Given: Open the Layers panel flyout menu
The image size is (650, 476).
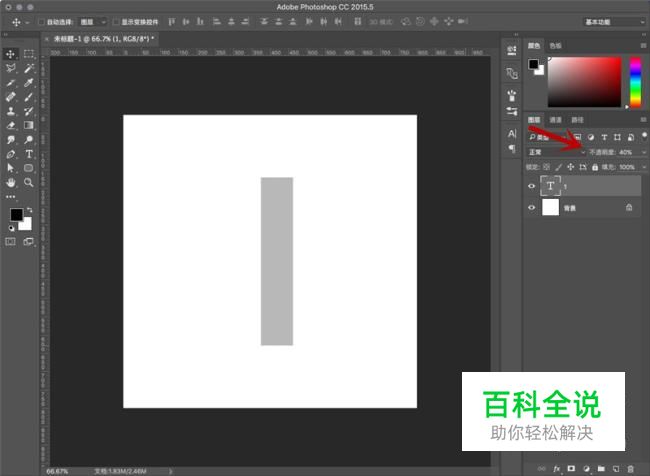Looking at the screenshot, I should point(643,120).
